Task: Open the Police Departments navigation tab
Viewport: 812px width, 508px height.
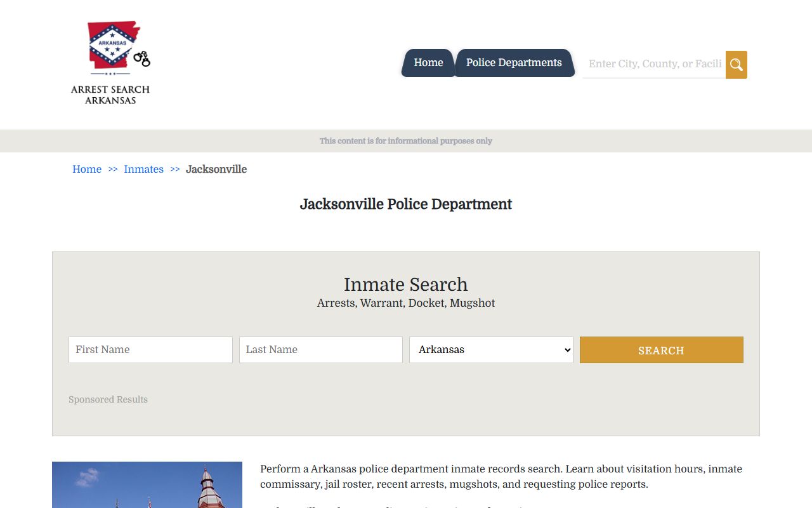Action: tap(514, 63)
